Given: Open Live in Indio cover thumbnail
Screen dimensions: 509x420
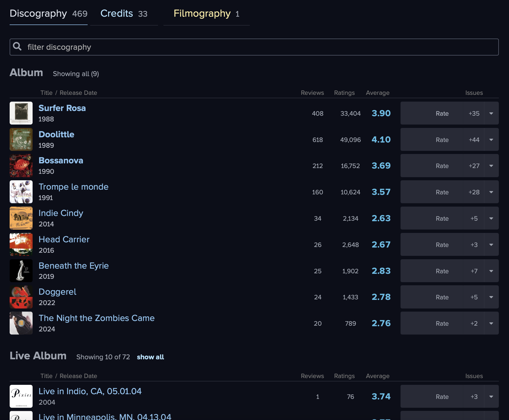Looking at the screenshot, I should click(x=21, y=396).
